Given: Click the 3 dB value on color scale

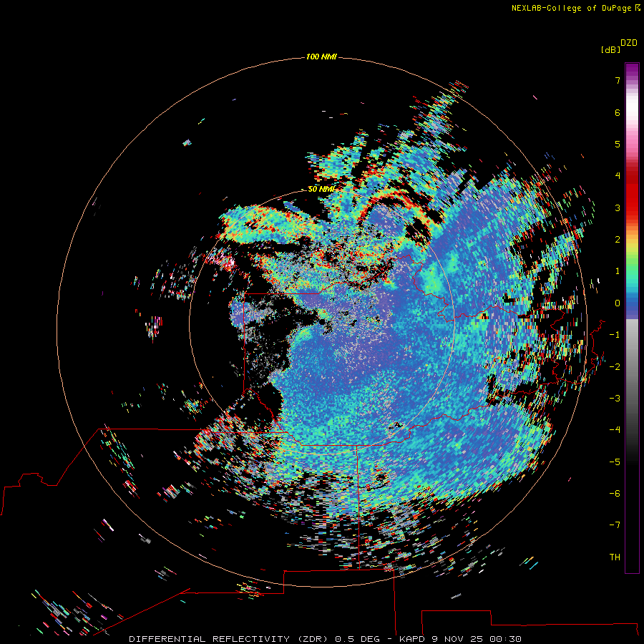Looking at the screenshot, I should (x=618, y=208).
